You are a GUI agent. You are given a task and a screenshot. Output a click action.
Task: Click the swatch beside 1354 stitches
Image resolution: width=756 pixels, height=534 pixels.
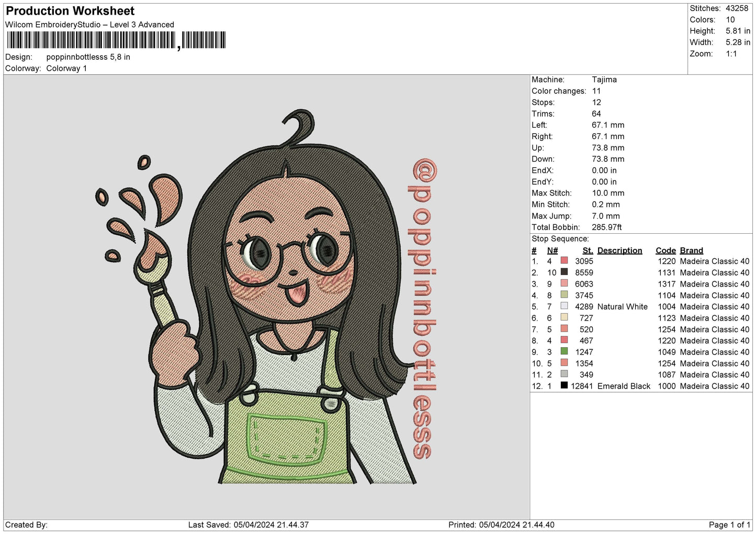coord(564,363)
